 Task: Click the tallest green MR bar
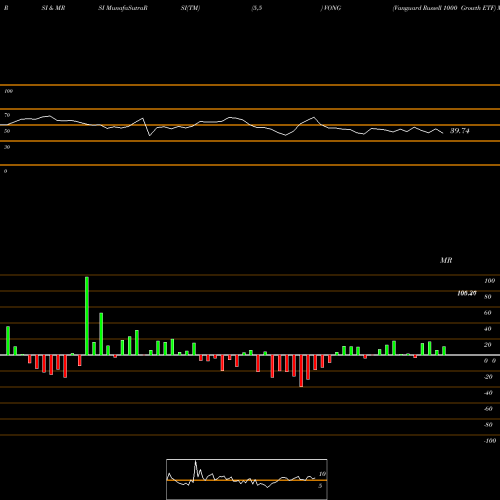[87, 316]
